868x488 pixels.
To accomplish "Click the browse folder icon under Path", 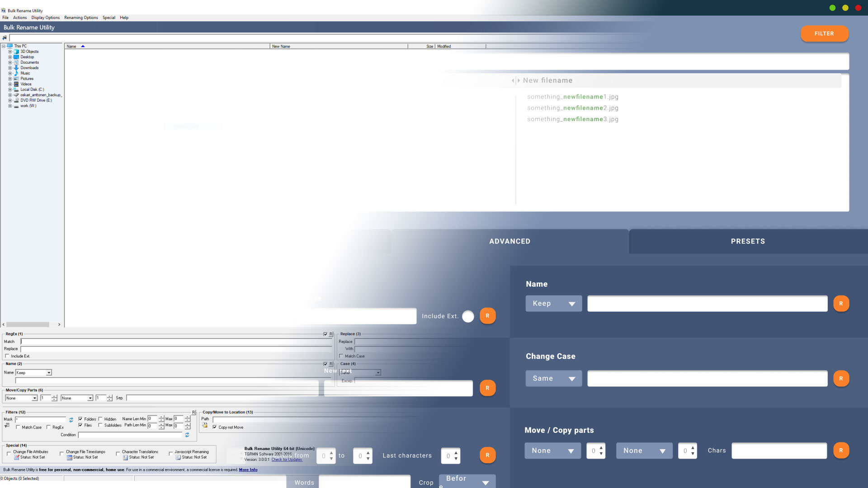I will point(205,425).
